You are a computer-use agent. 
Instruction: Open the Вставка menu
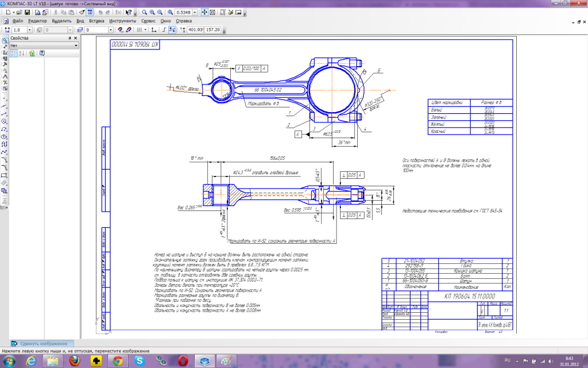[96, 21]
